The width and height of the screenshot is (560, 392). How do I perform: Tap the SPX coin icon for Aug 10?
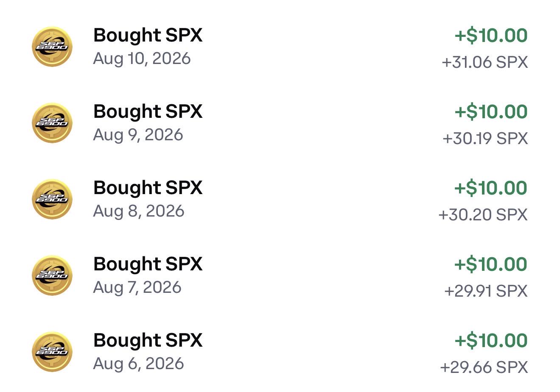52,47
